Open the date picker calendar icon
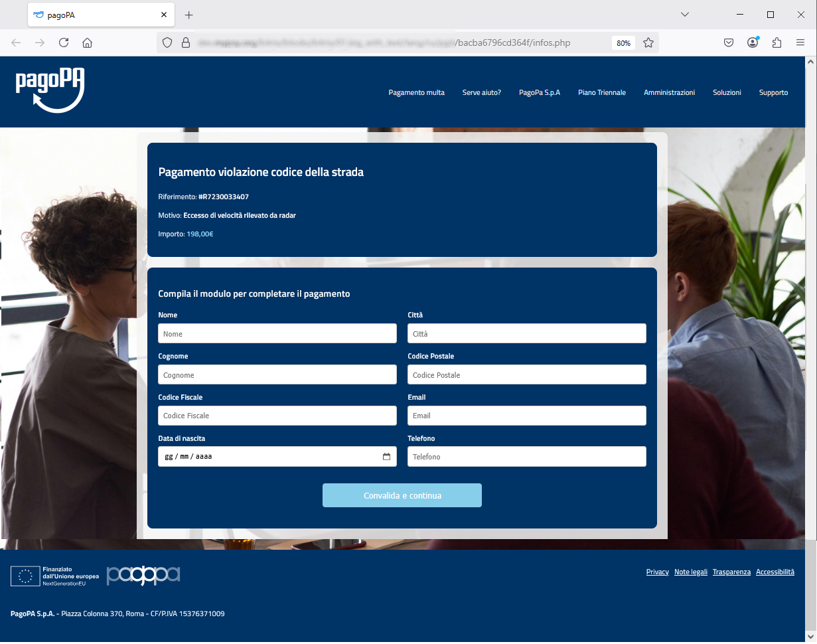Image resolution: width=817 pixels, height=644 pixels. coord(386,457)
